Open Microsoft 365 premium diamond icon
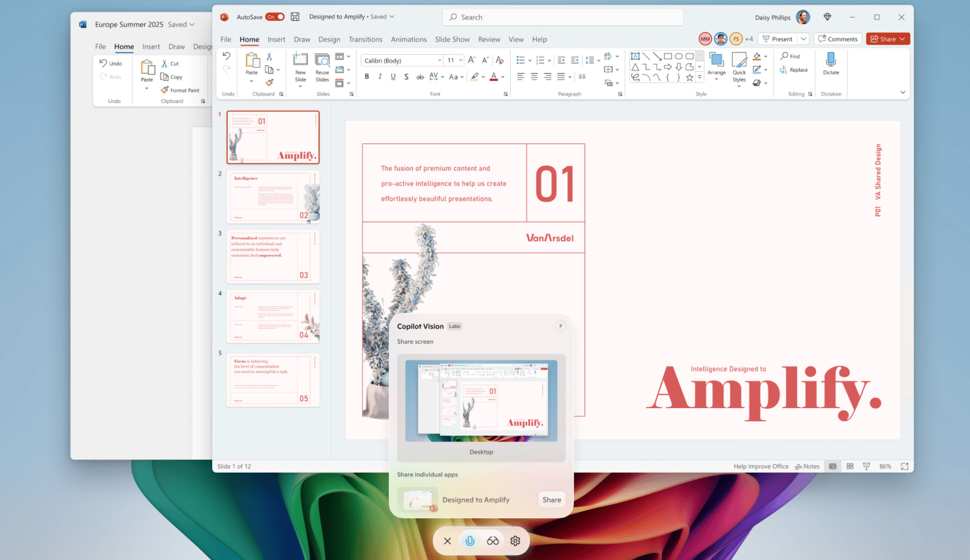This screenshot has width=970, height=560. [x=827, y=17]
